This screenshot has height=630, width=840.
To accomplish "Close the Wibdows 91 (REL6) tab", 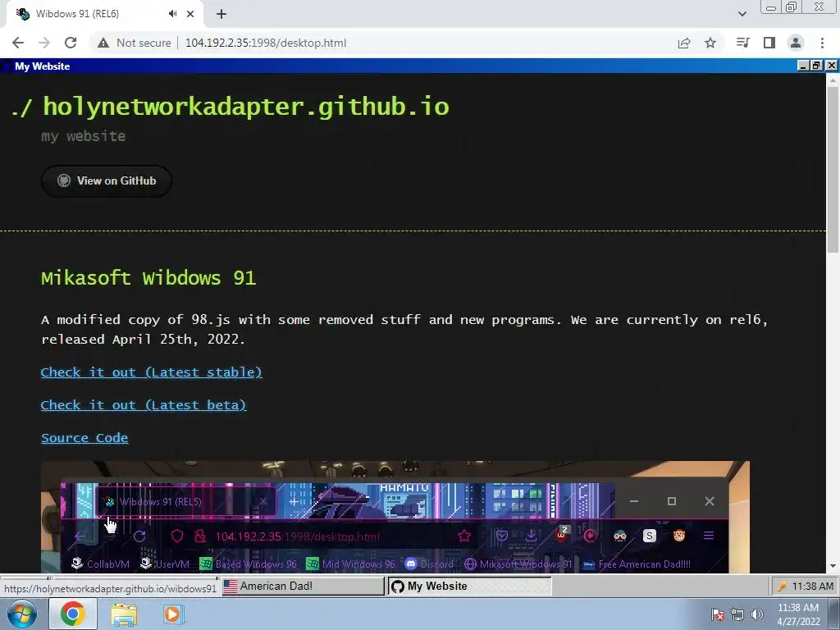I will click(190, 14).
